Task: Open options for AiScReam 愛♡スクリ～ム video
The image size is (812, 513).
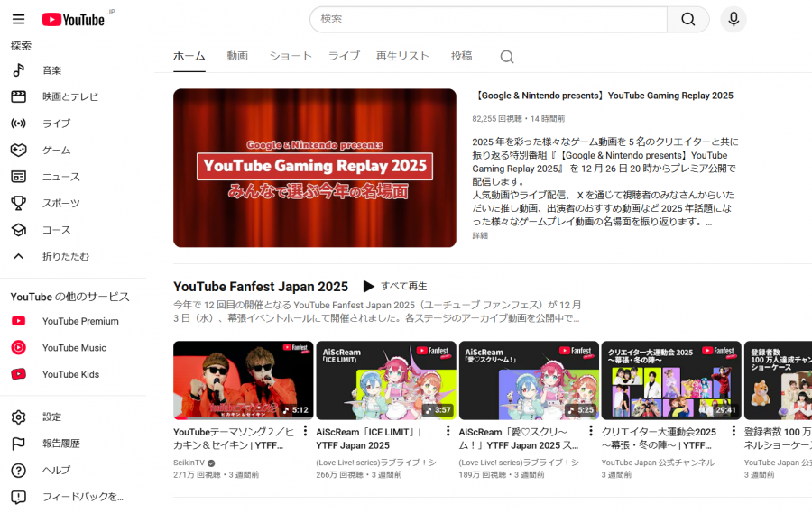Action: tap(591, 431)
